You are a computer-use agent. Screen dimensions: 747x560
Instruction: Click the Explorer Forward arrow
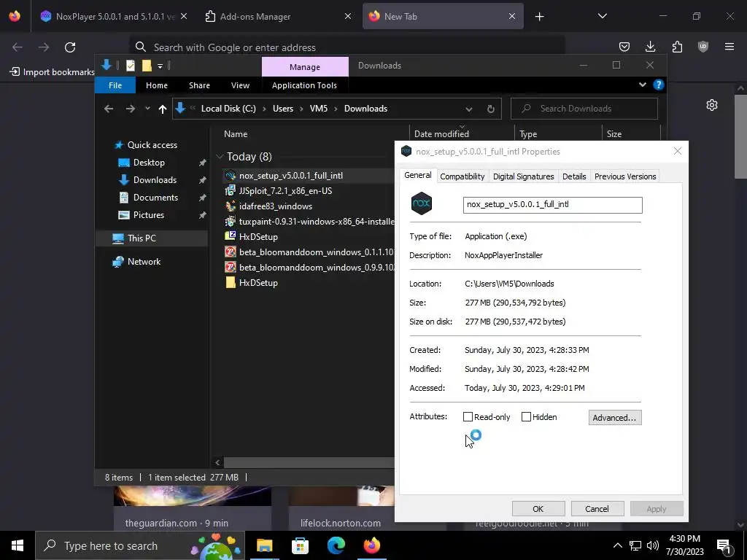(130, 109)
